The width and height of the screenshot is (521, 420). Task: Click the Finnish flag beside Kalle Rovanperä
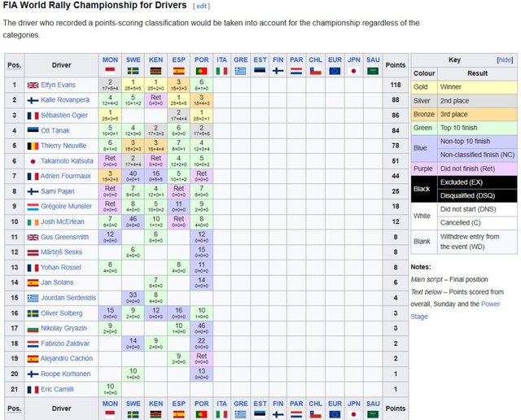click(33, 100)
